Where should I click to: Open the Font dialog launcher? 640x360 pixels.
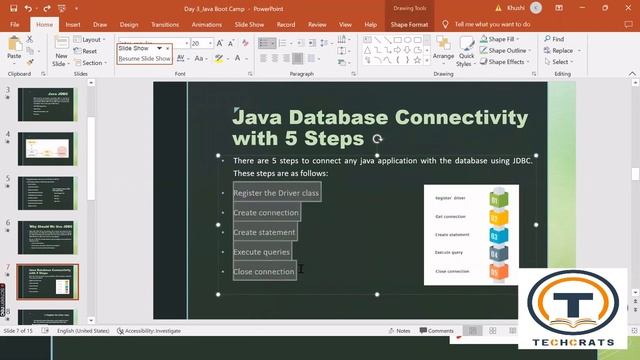coord(250,74)
